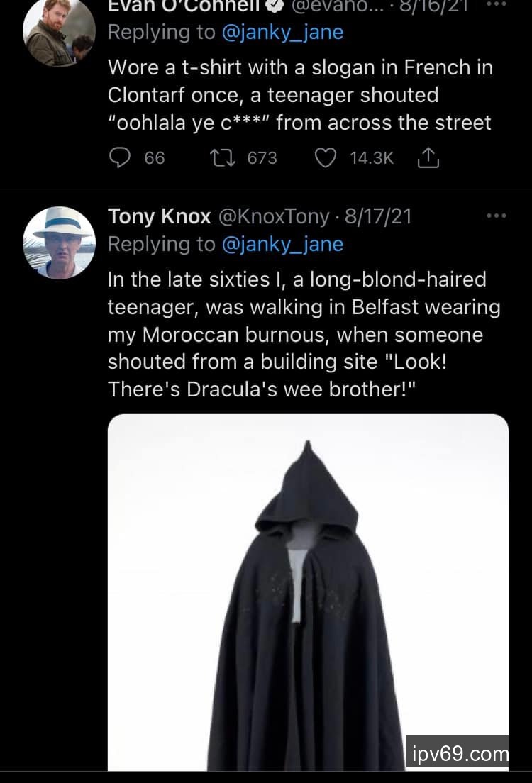Open @janky_jane link in Tony's reply
This screenshot has height=783, width=532.
tap(282, 244)
